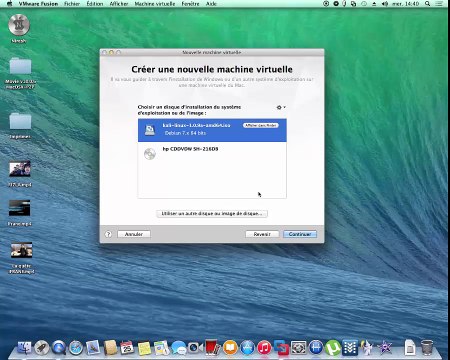Open the Apple menu
450x360 pixels.
coord(9,4)
